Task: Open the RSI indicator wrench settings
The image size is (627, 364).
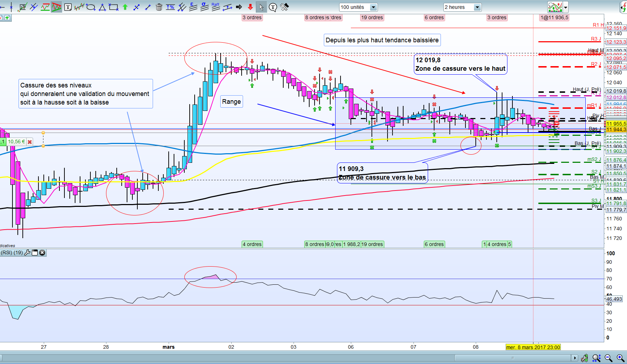Action: point(27,253)
